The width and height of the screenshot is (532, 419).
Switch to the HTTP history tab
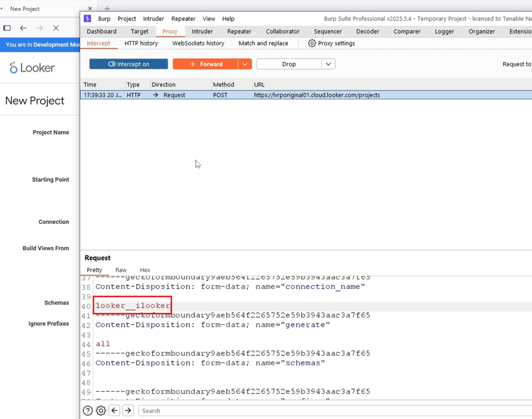[141, 43]
